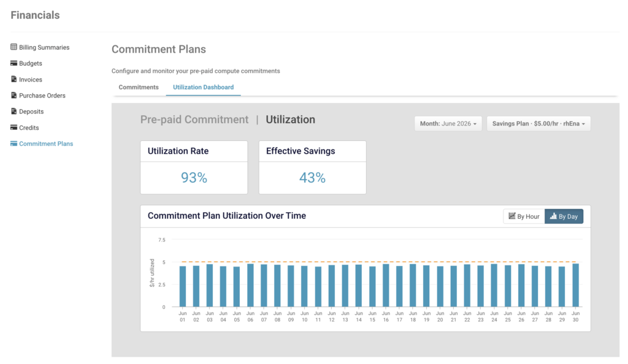The image size is (628, 364).
Task: Select the Utilization Dashboard tab
Action: [x=204, y=87]
